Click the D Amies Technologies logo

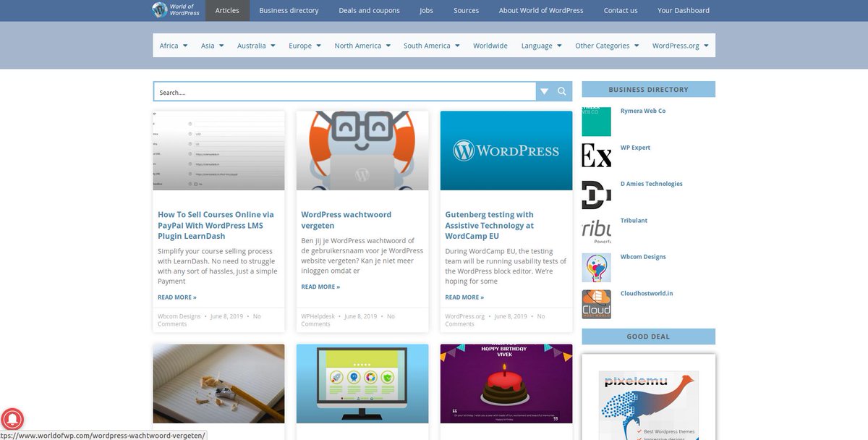coord(596,195)
